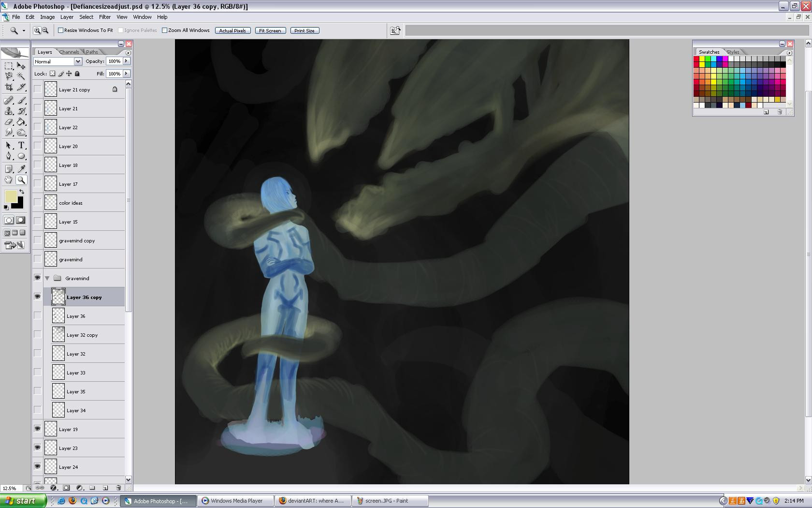Hide Layer 23 eye icon
Image resolution: width=812 pixels, height=508 pixels.
tap(38, 448)
